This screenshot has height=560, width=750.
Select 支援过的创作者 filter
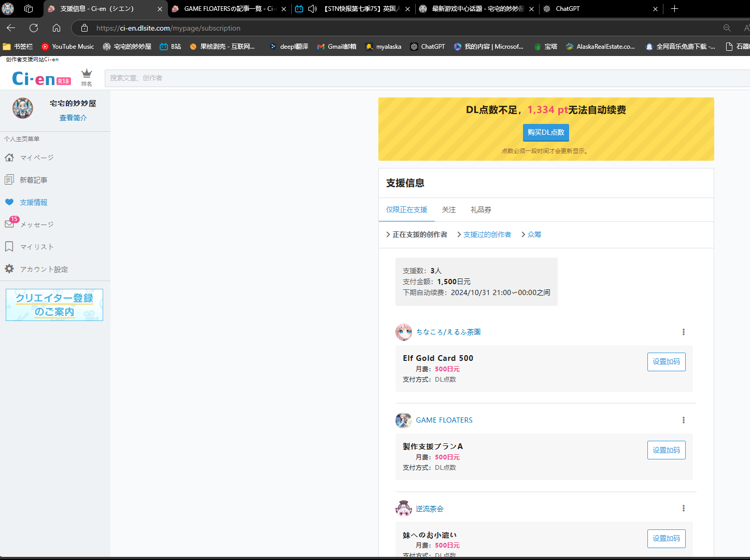click(x=484, y=234)
